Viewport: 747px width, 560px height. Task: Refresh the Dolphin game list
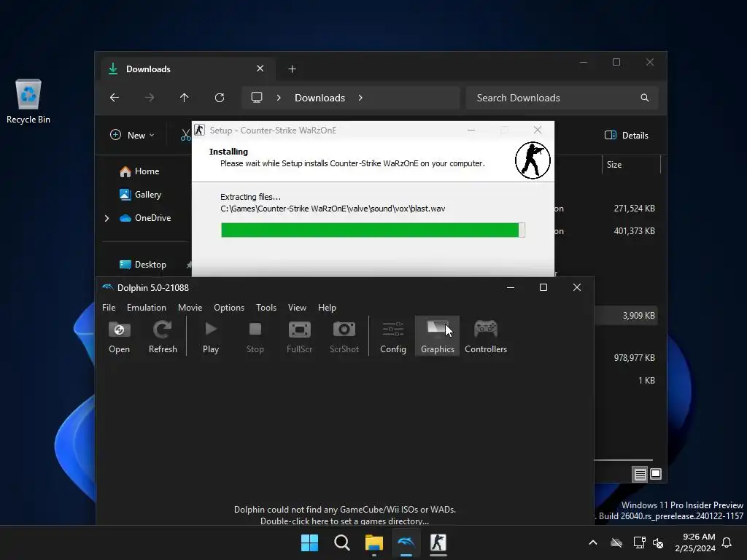[163, 337]
